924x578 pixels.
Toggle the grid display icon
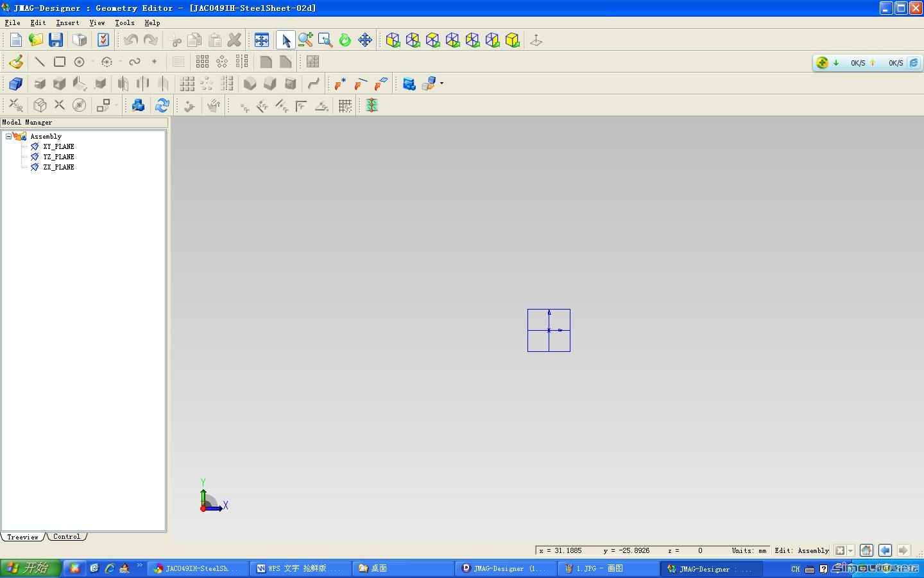point(345,105)
